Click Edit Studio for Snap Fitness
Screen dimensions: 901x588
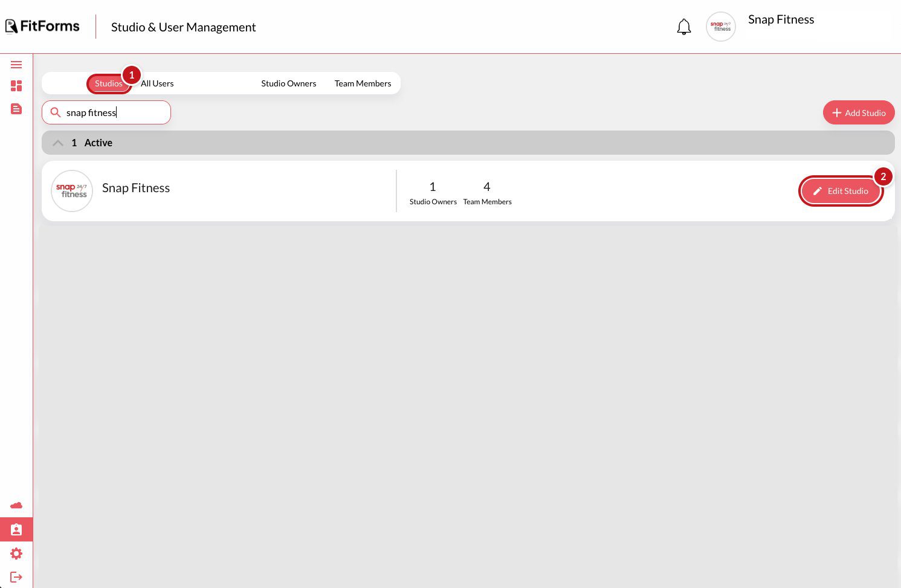click(841, 191)
